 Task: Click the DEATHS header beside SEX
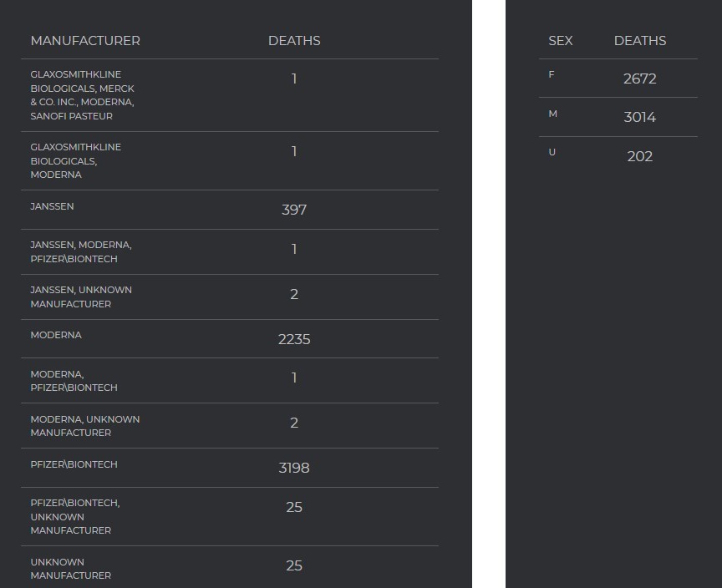(x=640, y=41)
